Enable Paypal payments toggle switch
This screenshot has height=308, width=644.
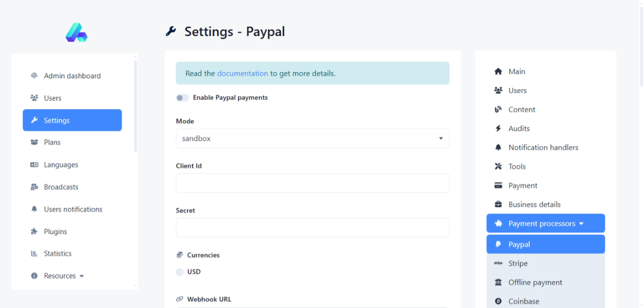(x=182, y=98)
